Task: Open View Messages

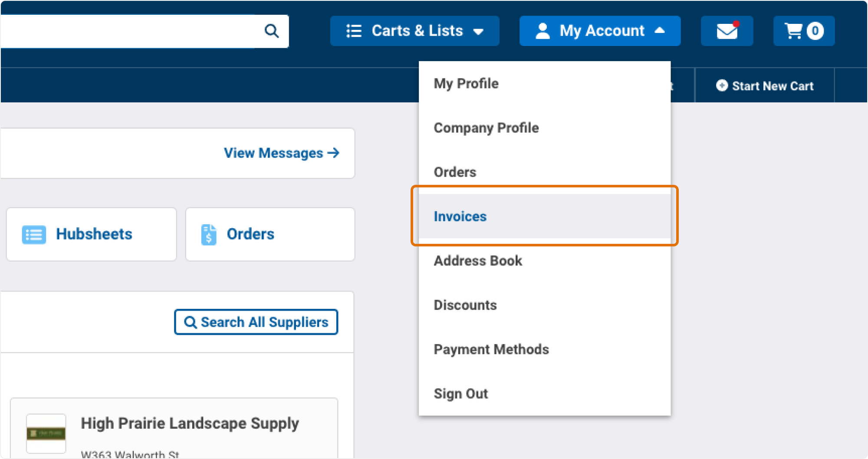Action: 281,153
